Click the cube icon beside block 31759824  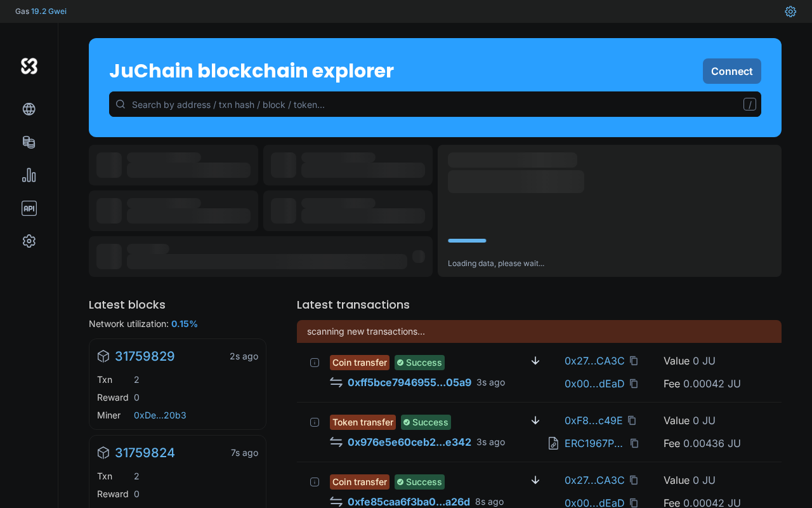(x=103, y=453)
